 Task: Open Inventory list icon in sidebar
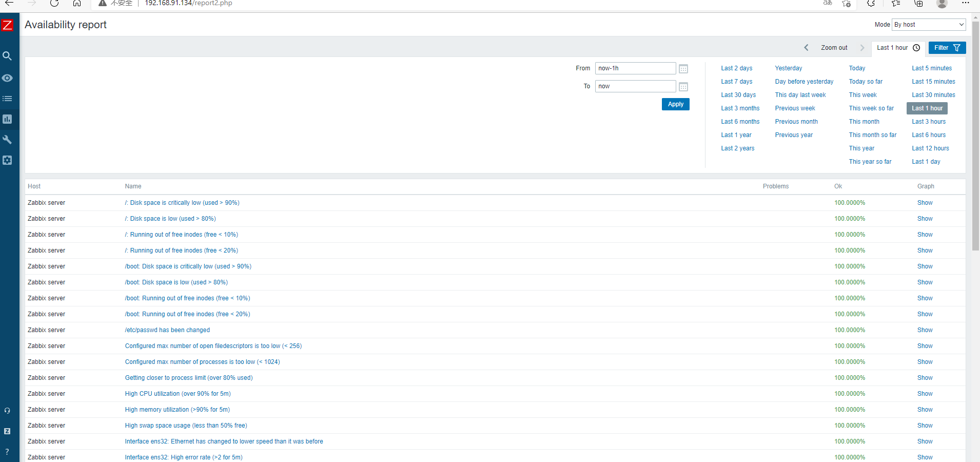[7, 99]
